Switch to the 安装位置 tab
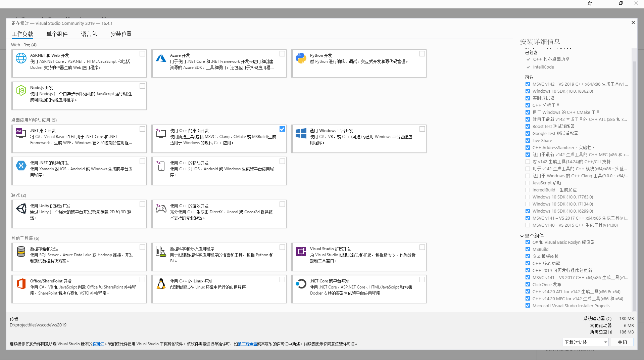The height and width of the screenshot is (360, 644). click(x=121, y=34)
